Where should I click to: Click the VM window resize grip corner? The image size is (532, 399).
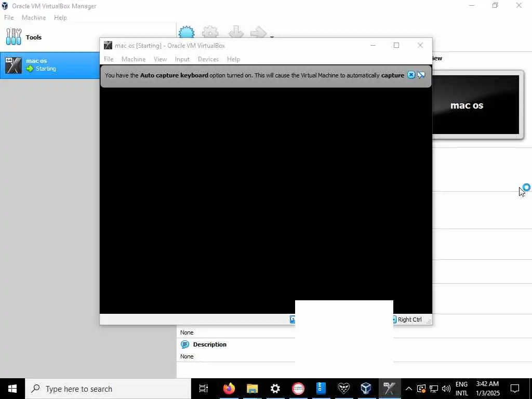(429, 321)
